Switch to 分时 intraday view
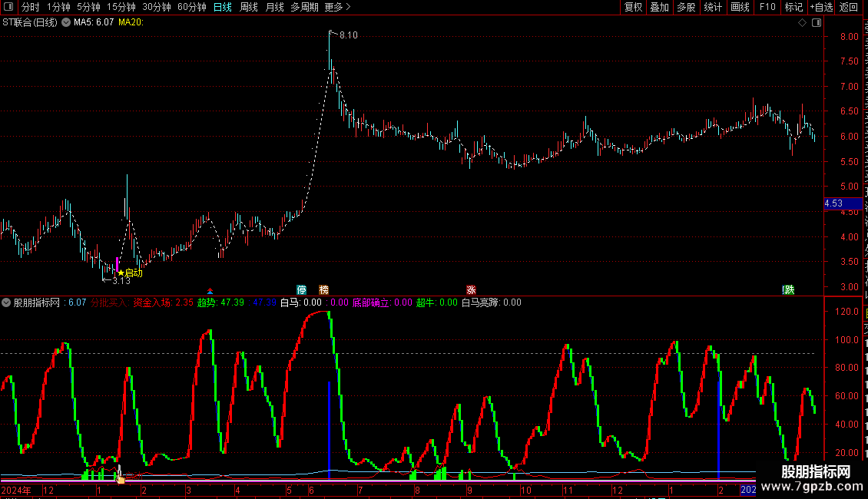 tap(31, 7)
